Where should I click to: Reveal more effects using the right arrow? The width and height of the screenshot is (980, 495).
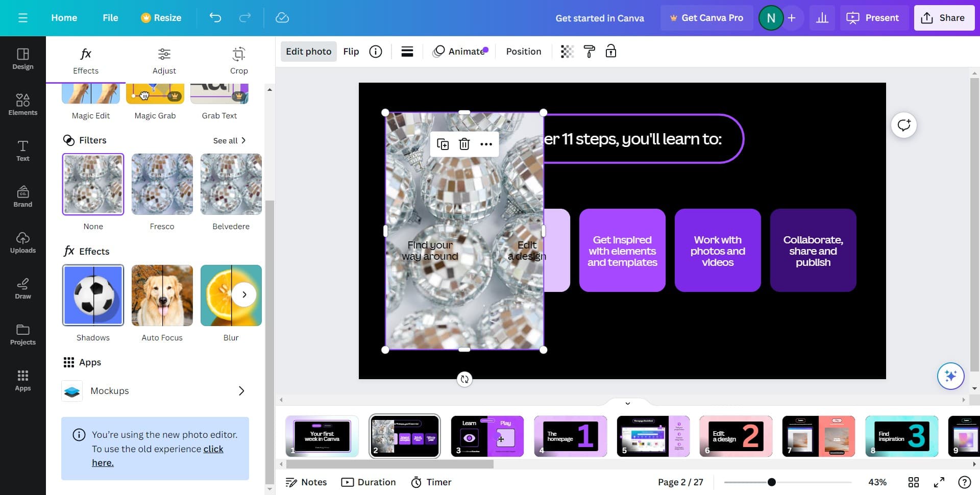[244, 294]
